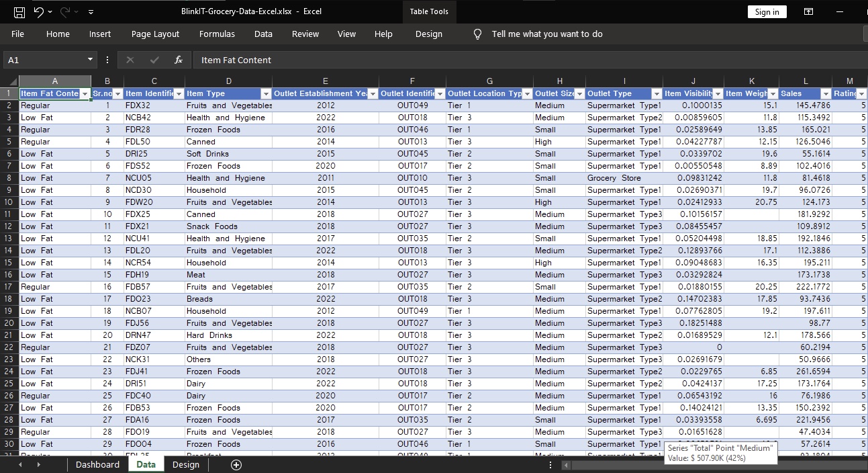The image size is (868, 473).
Task: Open filter dropdown for Item Type column
Action: tap(266, 94)
